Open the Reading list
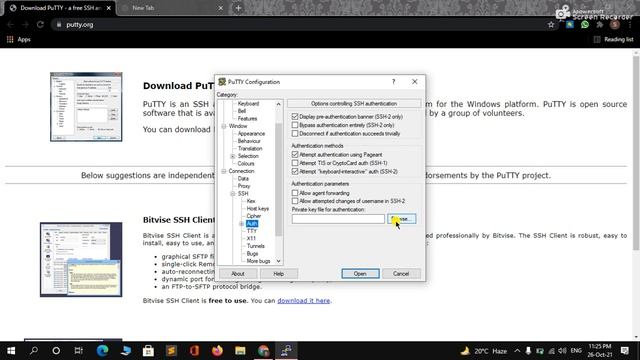This screenshot has width=640, height=360. click(x=613, y=40)
